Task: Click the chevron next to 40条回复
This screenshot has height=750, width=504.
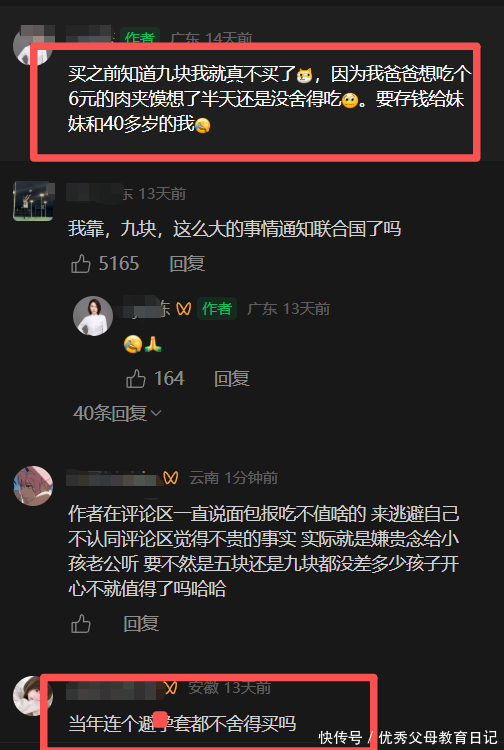Action: tap(156, 413)
